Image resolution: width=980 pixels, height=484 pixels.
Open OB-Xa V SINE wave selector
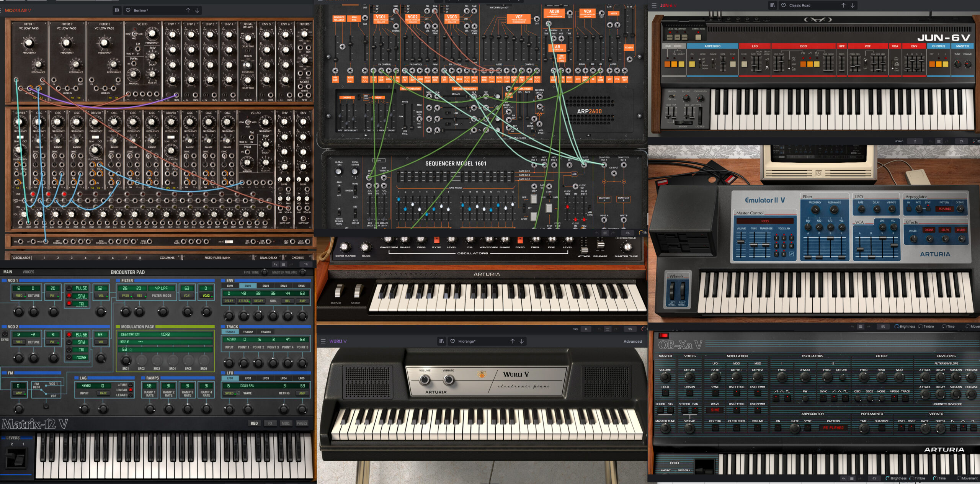pyautogui.click(x=715, y=410)
